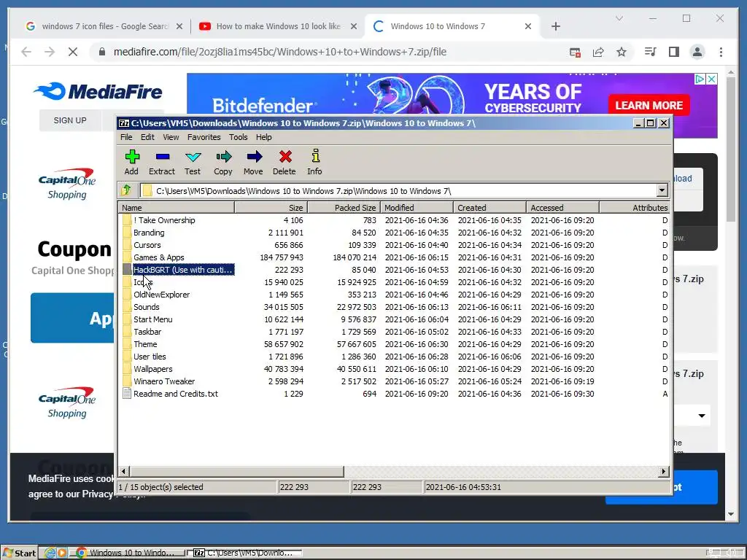Click the Info toolbar icon
The image size is (747, 560).
click(x=314, y=163)
